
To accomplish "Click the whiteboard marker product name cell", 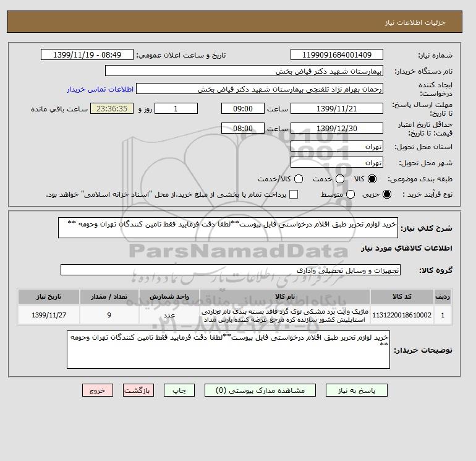I will coord(285,315).
